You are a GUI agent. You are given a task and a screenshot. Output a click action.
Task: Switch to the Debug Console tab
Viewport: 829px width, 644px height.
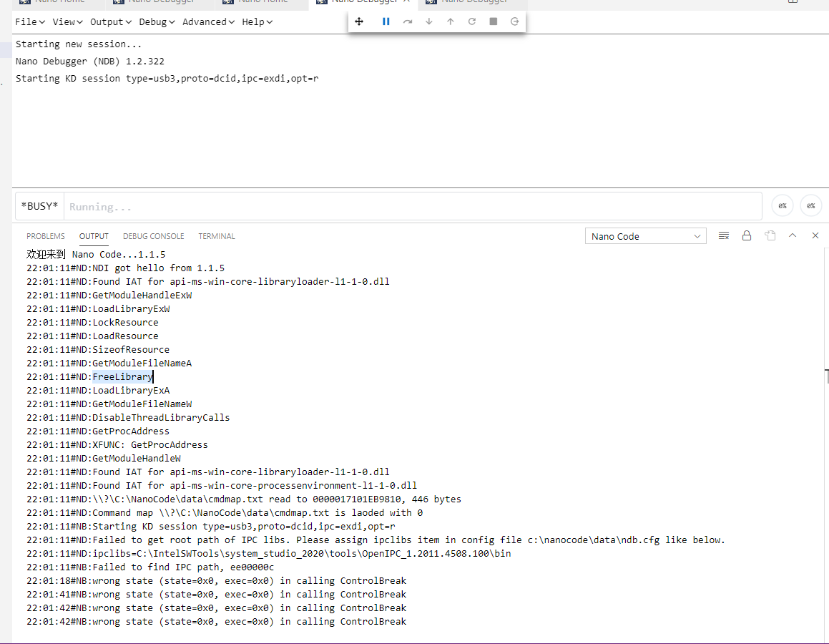[153, 236]
